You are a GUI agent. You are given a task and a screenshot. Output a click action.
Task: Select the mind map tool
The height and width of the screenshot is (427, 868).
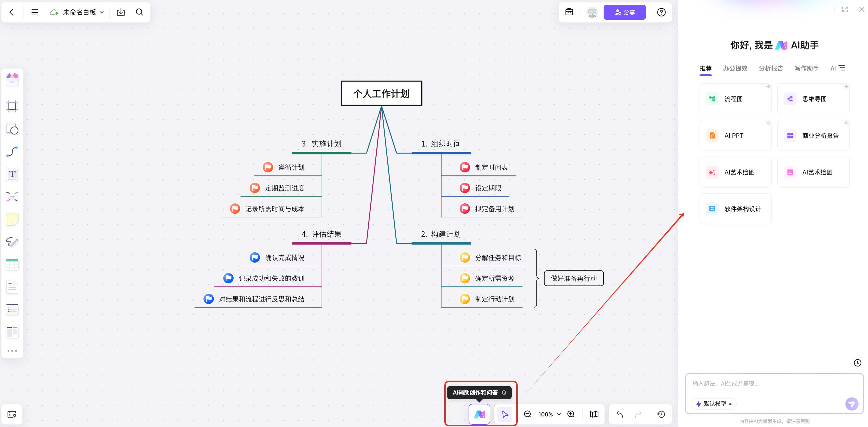point(12,197)
